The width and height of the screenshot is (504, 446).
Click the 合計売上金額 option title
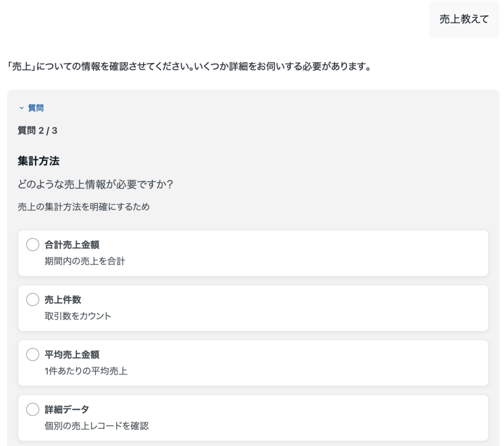tap(72, 245)
